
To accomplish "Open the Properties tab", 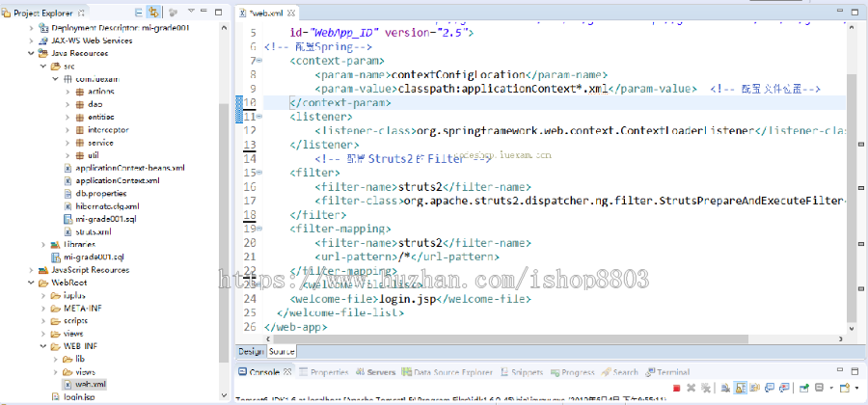I will [x=324, y=372].
